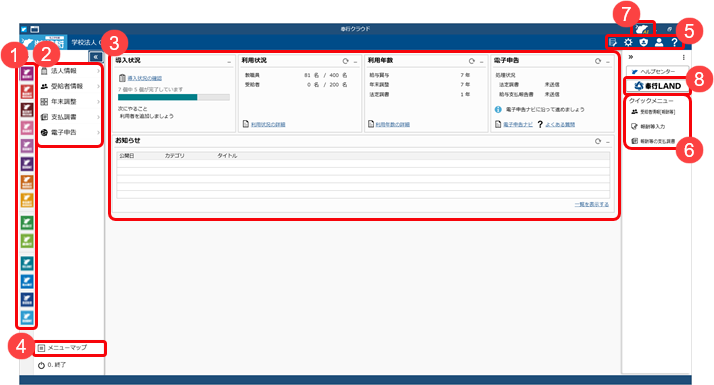The height and width of the screenshot is (385, 714).
Task: Click the window icon in title bar left
Action: (x=35, y=29)
